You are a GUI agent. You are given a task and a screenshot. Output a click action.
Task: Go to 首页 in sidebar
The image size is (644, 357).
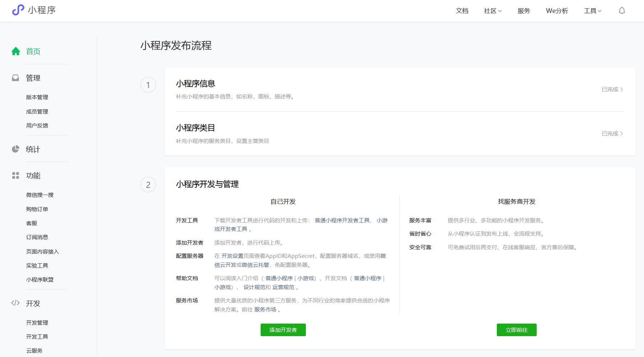pos(33,51)
